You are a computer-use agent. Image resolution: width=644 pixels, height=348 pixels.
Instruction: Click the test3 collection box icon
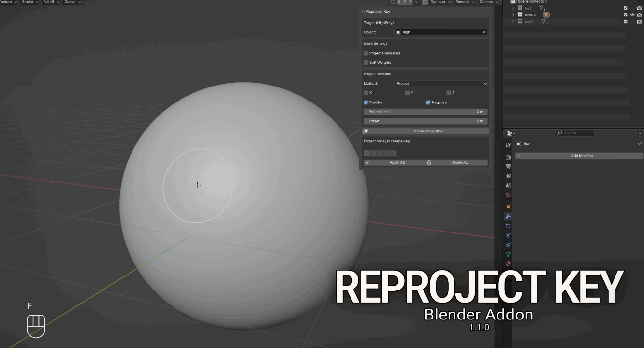[x=520, y=22]
